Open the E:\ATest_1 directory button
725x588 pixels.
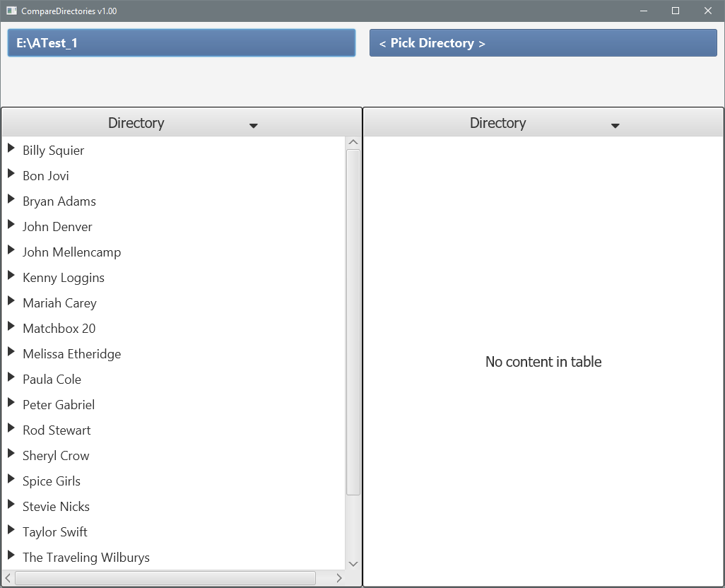181,43
